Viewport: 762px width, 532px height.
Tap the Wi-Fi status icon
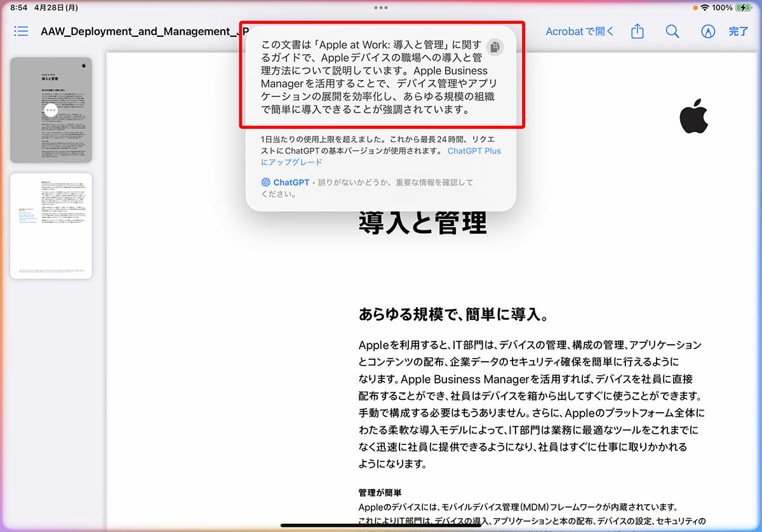pyautogui.click(x=704, y=8)
